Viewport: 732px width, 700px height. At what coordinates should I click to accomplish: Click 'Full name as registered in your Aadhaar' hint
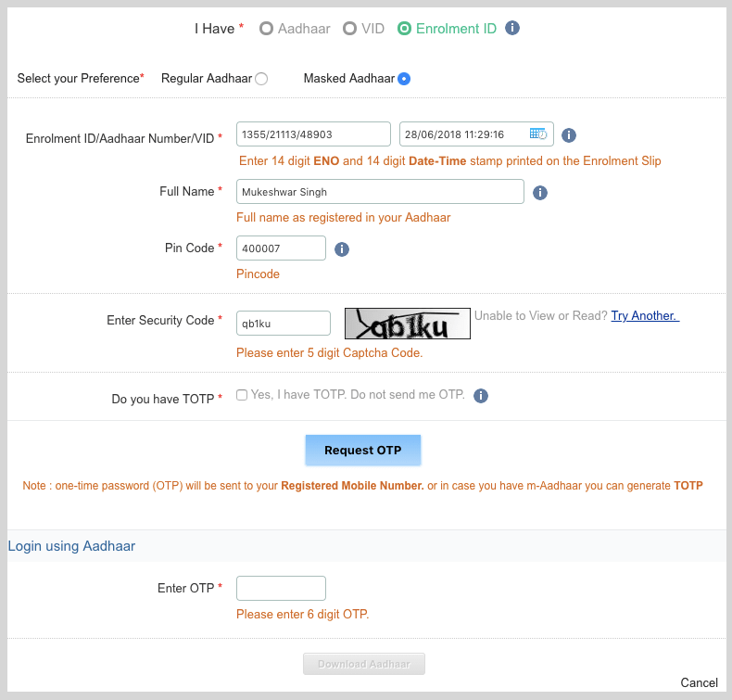click(x=343, y=218)
